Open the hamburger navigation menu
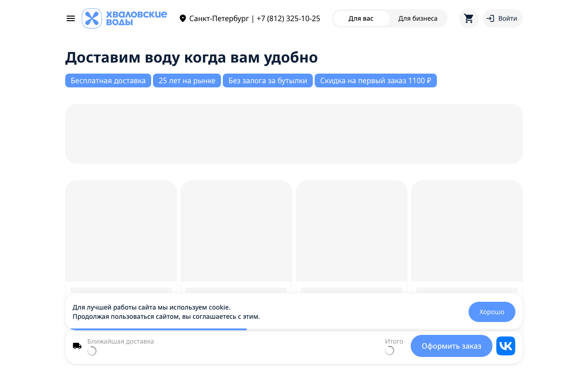The width and height of the screenshot is (588, 368). tap(70, 18)
